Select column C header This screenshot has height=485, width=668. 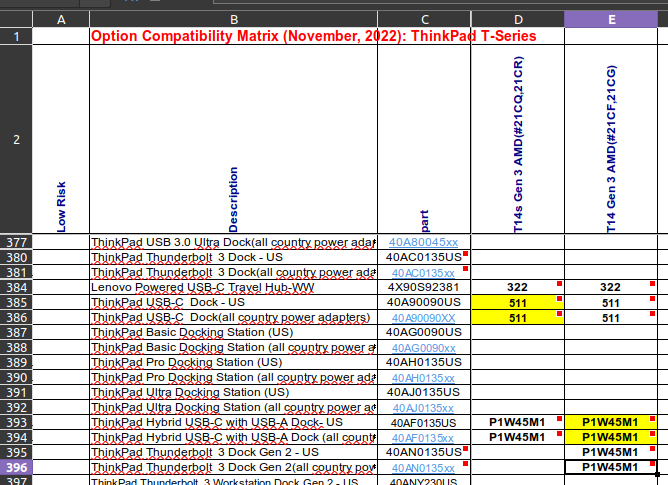click(x=424, y=20)
